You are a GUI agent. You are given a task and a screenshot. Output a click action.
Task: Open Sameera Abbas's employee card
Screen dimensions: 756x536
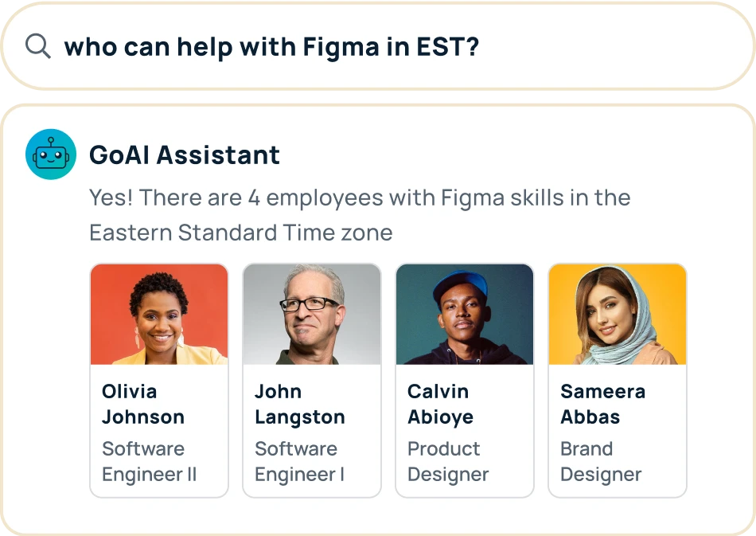pyautogui.click(x=617, y=379)
